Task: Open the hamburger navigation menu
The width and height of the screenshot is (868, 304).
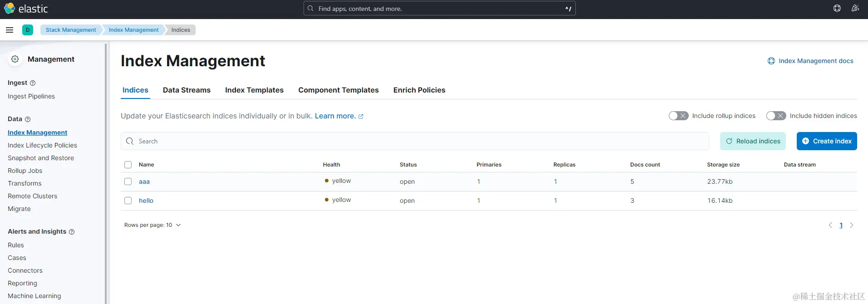Action: [x=10, y=30]
